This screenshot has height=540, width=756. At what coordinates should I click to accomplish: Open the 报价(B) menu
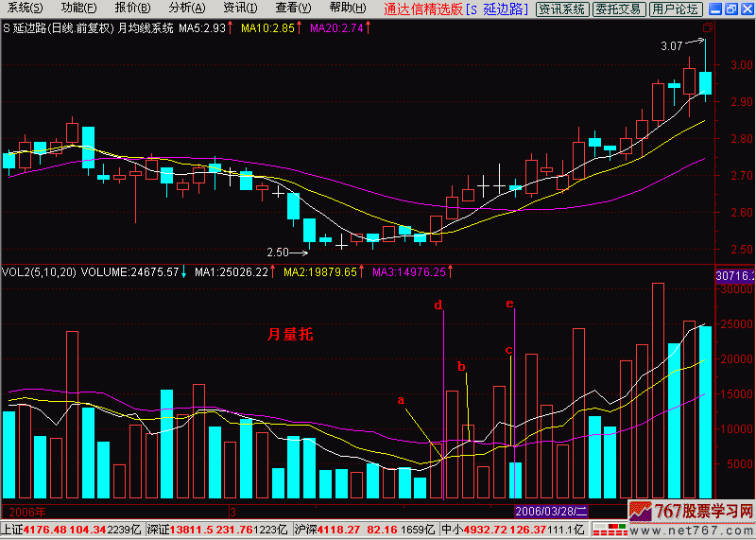133,9
